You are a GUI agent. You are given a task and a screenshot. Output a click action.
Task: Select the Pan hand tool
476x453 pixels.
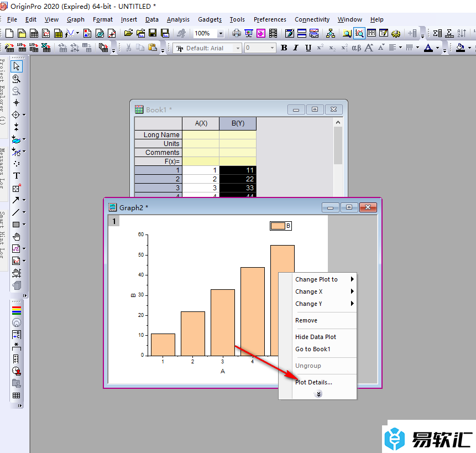[x=17, y=237]
